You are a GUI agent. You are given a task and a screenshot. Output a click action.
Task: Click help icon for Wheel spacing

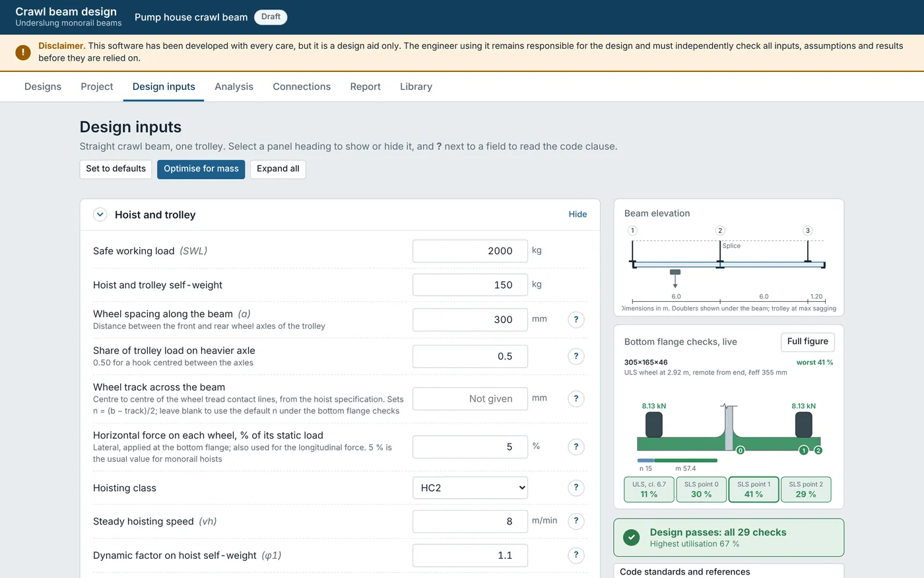point(576,320)
